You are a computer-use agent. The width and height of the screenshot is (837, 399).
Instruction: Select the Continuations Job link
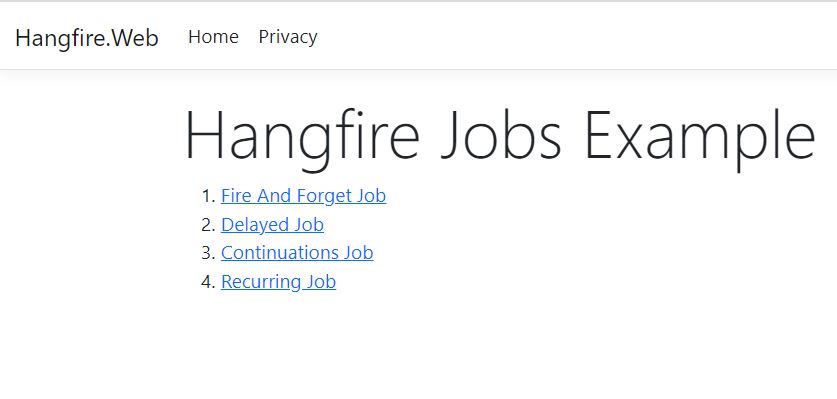pyautogui.click(x=297, y=253)
